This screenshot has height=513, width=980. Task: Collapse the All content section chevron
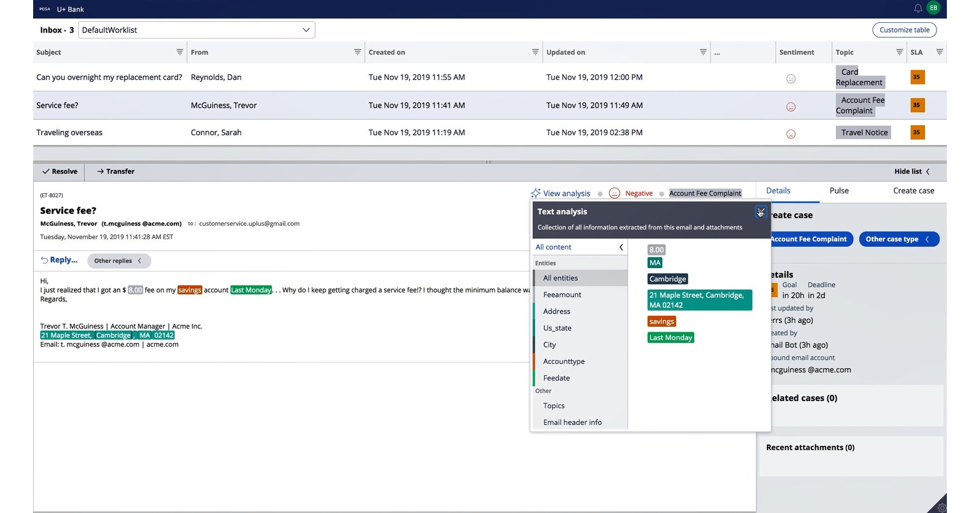(621, 247)
